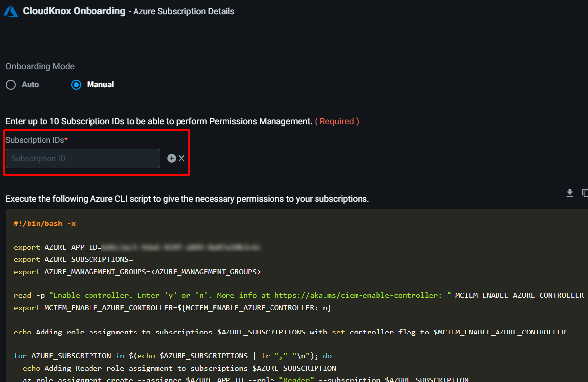Viewport: 588px width, 382px height.
Task: Click the blurred AZURE_APP_ID value
Action: 181,247
